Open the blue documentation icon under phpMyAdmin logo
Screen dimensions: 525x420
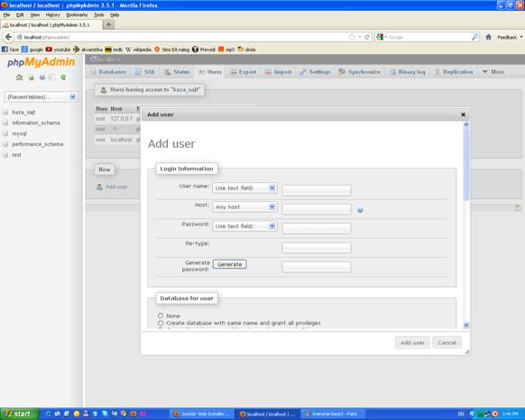[41, 78]
